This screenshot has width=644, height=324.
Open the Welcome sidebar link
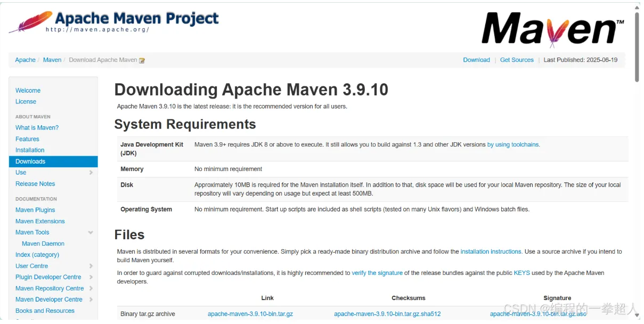(x=28, y=91)
